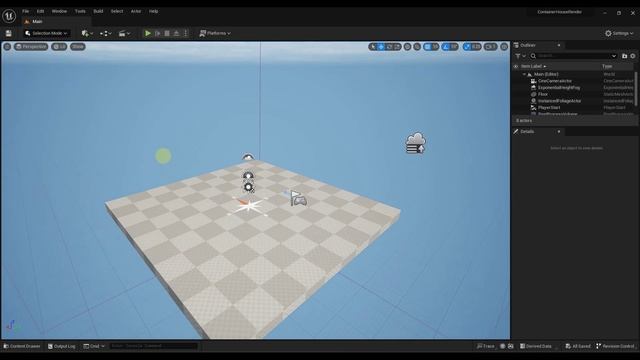Click the Lit view mode button
640x360 pixels.
[60, 47]
